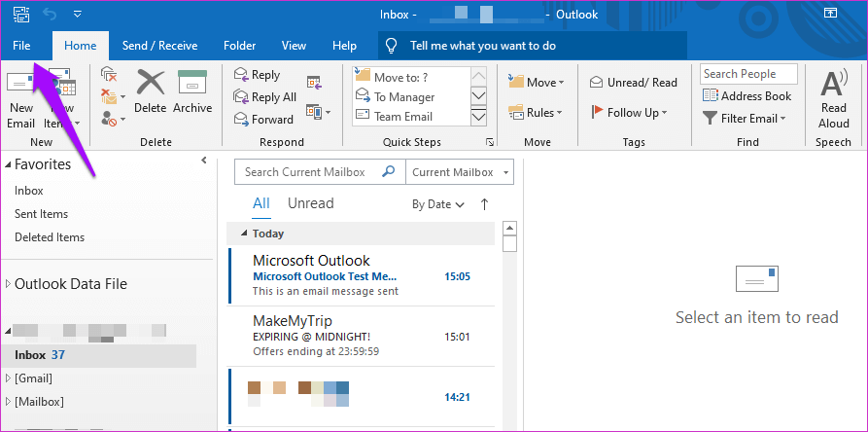Switch to the Send / Receive tab
Screen dimensions: 868x432
[x=159, y=46]
